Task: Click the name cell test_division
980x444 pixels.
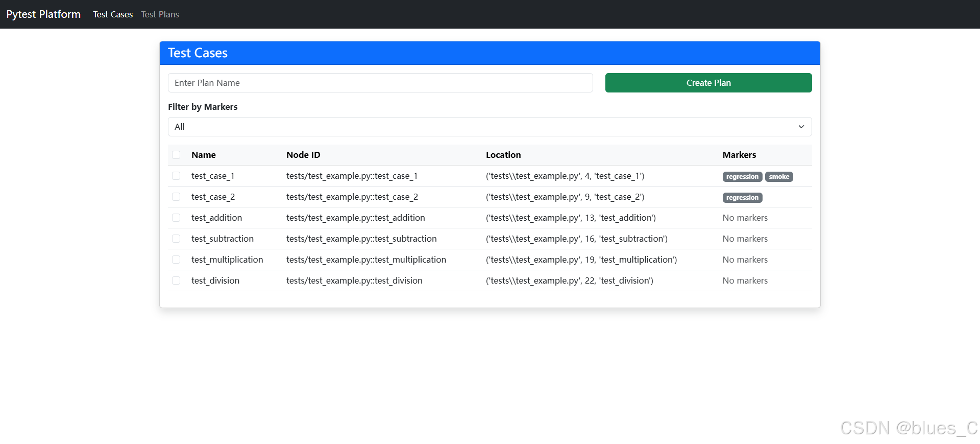Action: pos(215,281)
